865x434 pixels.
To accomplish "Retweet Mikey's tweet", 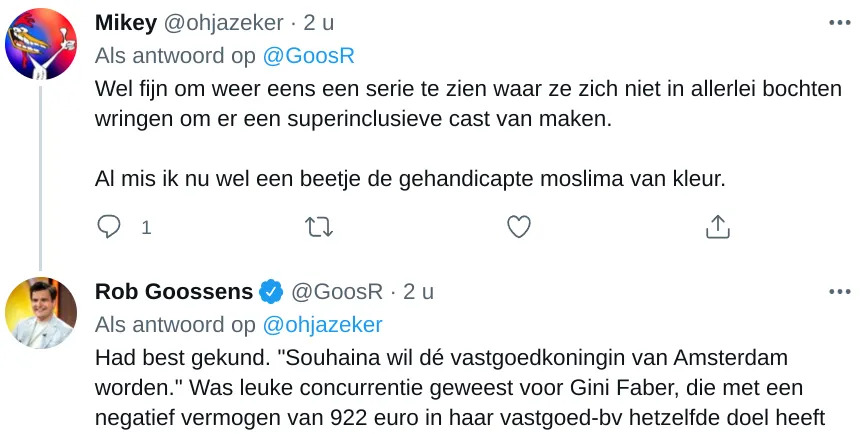I will 319,227.
